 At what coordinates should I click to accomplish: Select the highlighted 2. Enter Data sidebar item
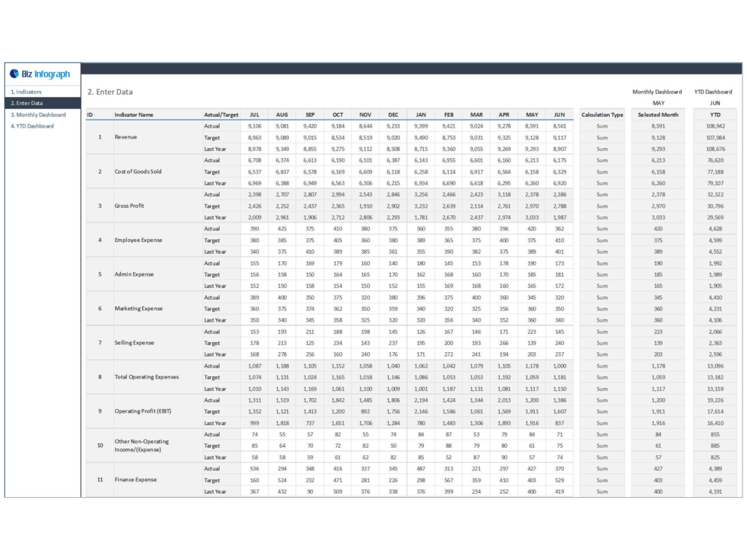28,103
